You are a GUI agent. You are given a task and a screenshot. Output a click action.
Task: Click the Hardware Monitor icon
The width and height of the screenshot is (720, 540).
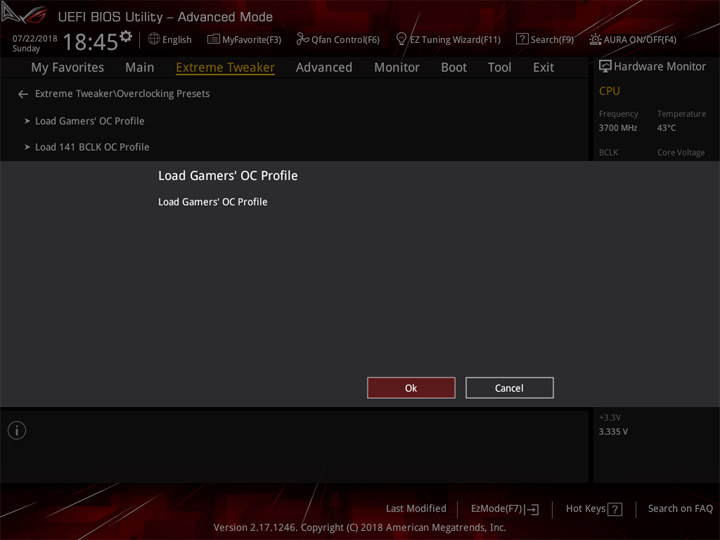[605, 67]
